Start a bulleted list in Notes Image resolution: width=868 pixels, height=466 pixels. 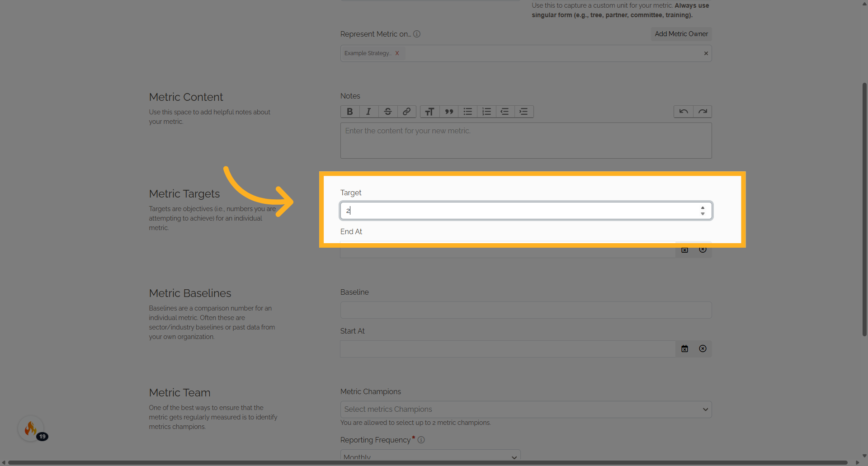[x=467, y=112]
